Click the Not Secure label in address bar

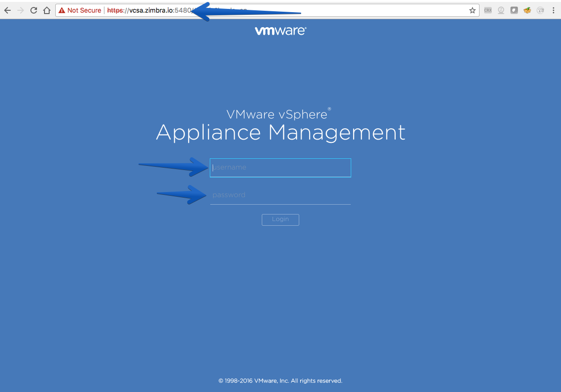[x=84, y=10]
